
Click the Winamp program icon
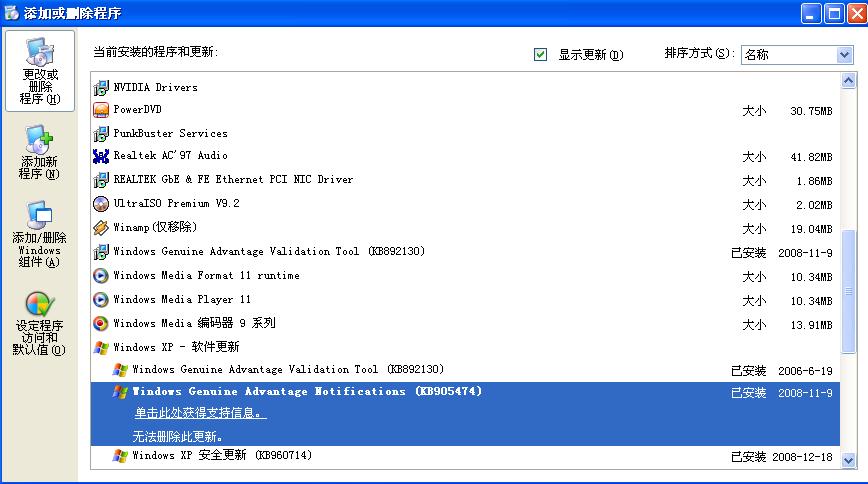click(101, 228)
